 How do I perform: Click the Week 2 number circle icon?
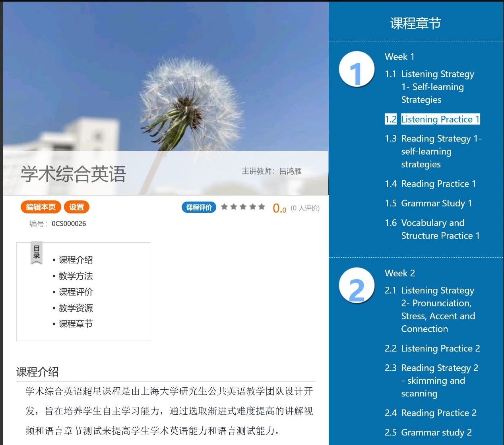tap(357, 286)
